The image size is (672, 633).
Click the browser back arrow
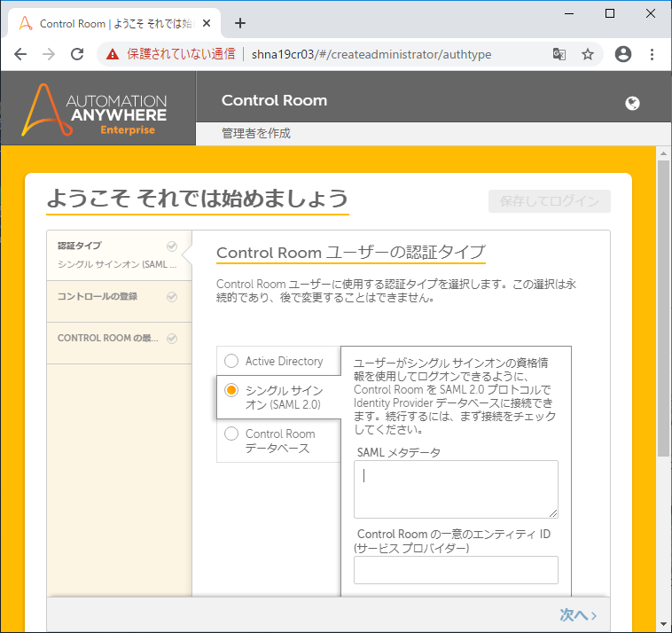(20, 54)
